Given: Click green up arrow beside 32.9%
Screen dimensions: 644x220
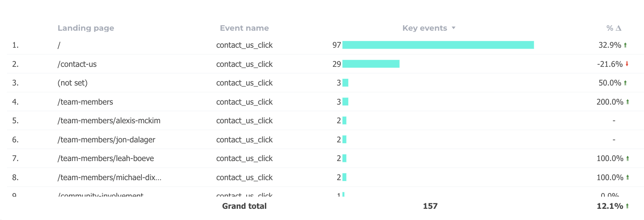Looking at the screenshot, I should 625,45.
